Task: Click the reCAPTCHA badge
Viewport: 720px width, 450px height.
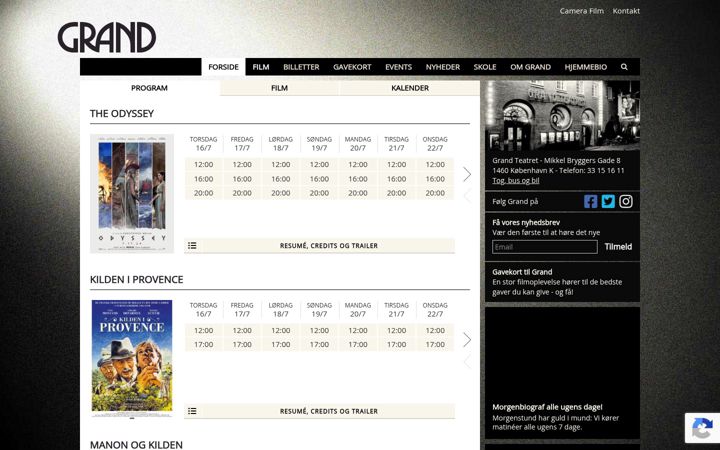Action: coord(702,428)
